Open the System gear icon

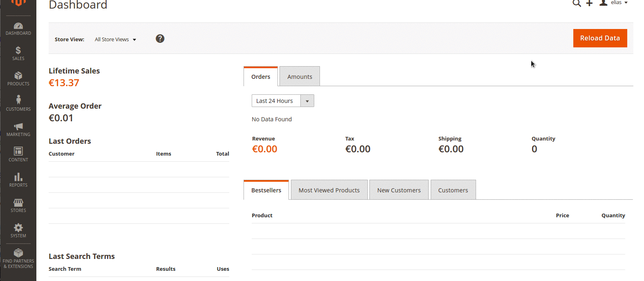pos(18,228)
